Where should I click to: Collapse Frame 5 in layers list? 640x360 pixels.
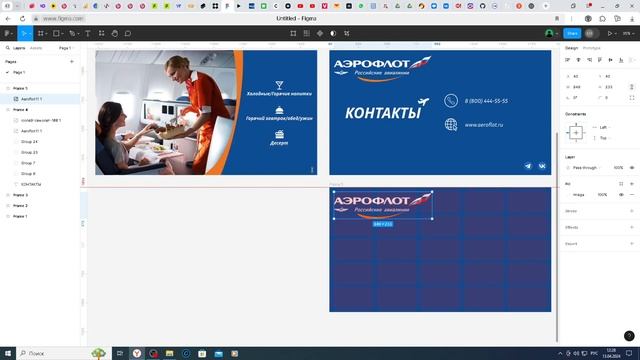(x=8, y=88)
